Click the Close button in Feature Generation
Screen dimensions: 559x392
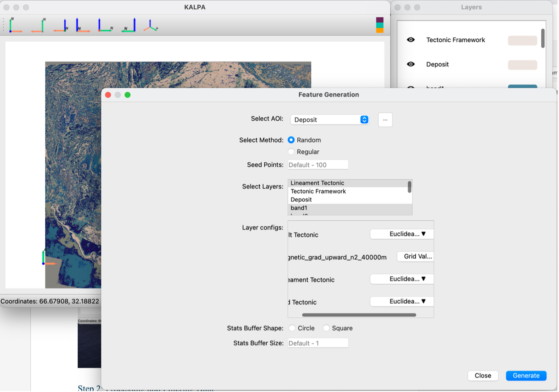click(x=483, y=375)
